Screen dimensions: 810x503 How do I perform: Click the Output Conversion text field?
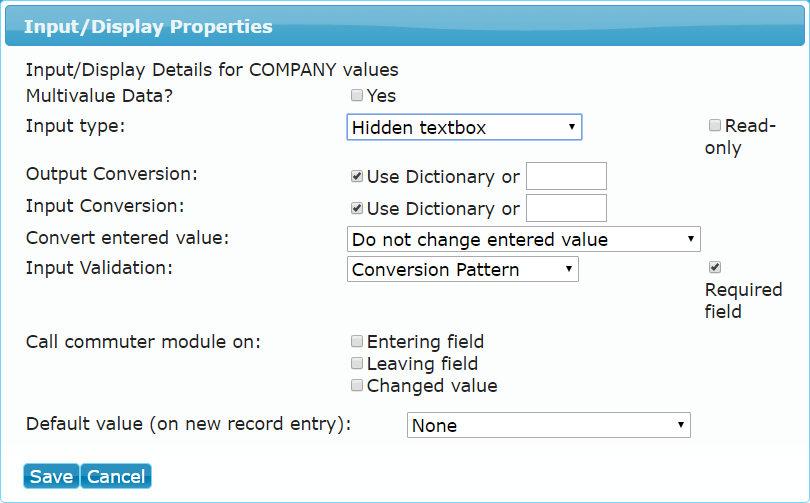click(566, 176)
